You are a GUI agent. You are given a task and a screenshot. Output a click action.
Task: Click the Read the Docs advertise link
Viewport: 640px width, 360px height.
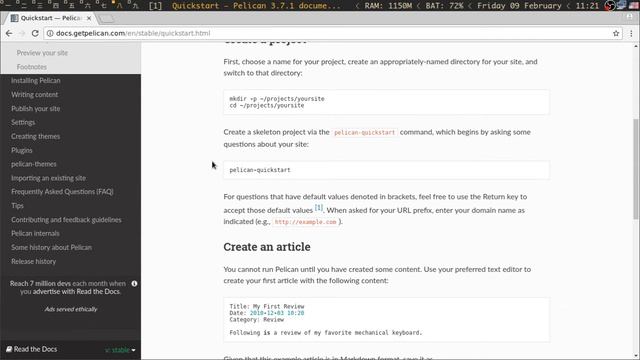pos(76,291)
